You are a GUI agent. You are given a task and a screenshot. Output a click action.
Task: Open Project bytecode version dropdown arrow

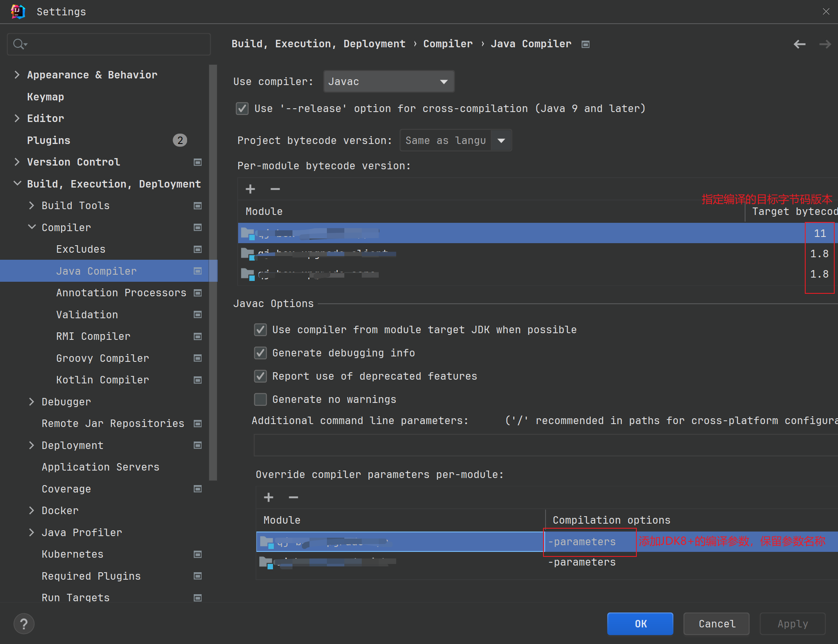pyautogui.click(x=501, y=141)
